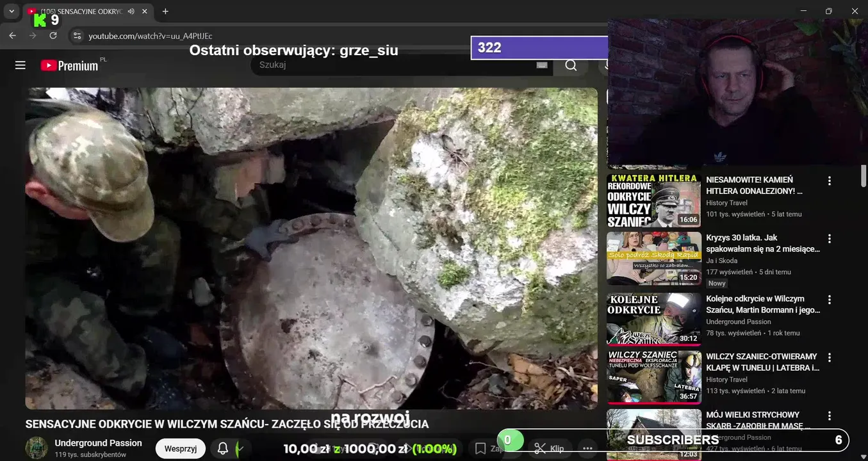Open more actions ellipsis under video
The image size is (868, 461).
pos(587,449)
